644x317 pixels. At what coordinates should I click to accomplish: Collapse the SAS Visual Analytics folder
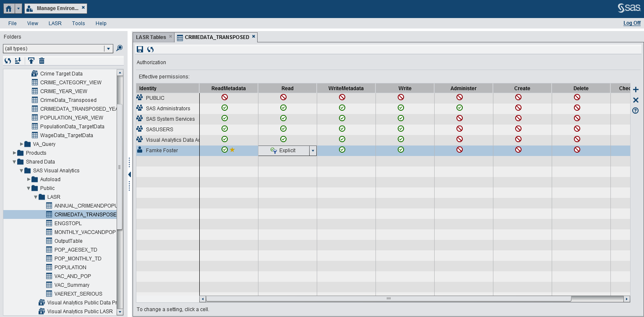(21, 170)
